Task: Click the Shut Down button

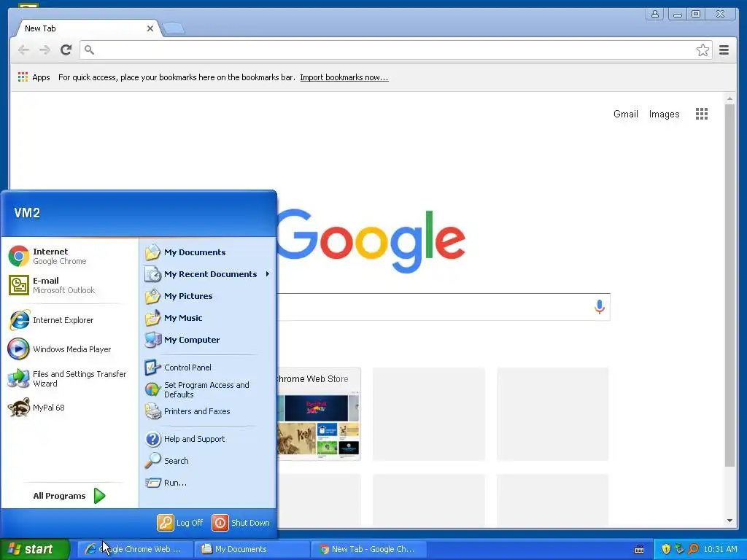Action: pyautogui.click(x=241, y=523)
